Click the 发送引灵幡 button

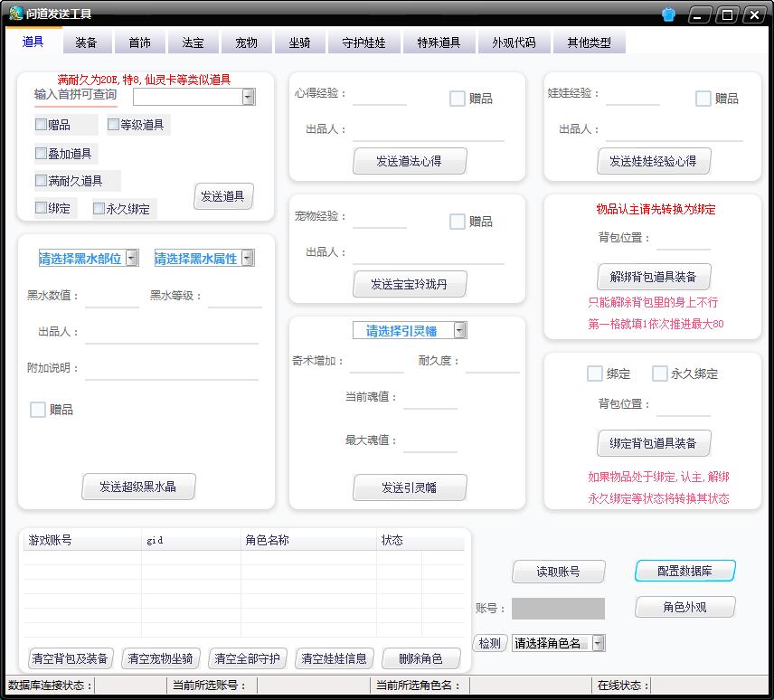click(410, 487)
